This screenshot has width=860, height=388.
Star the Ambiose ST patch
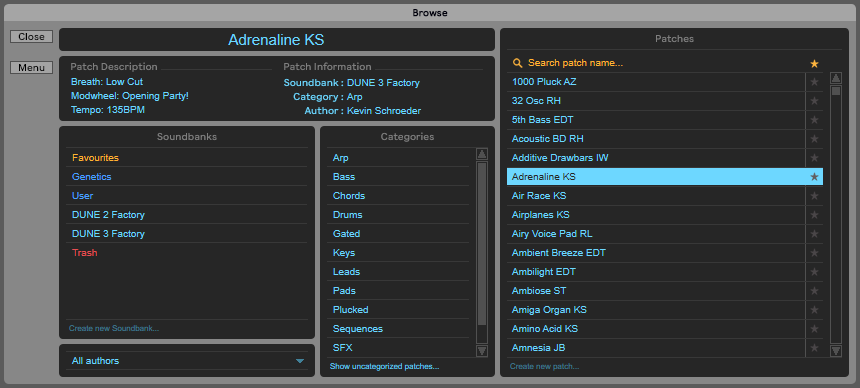(x=814, y=291)
